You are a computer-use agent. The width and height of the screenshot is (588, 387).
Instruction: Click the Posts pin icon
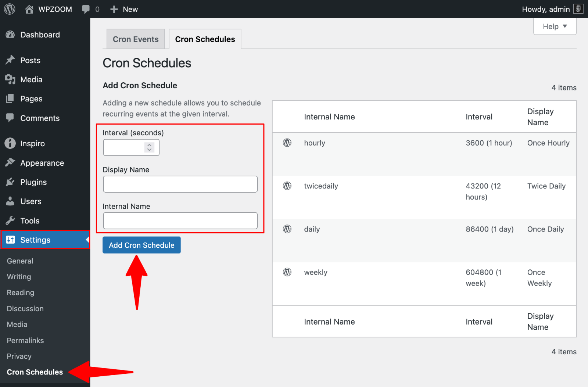click(x=10, y=60)
